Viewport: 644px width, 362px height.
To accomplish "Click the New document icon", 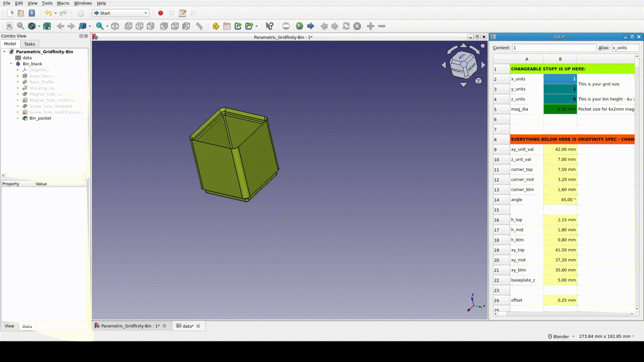I will pos(10,13).
